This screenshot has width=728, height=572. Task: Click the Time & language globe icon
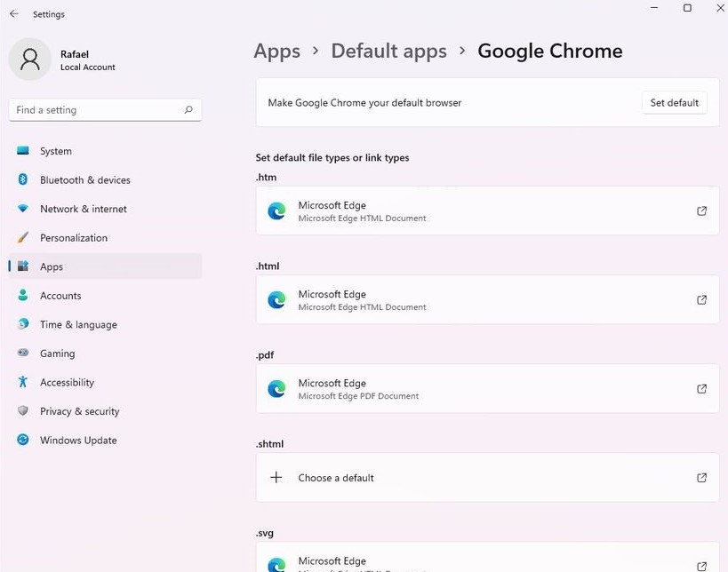[x=23, y=324]
